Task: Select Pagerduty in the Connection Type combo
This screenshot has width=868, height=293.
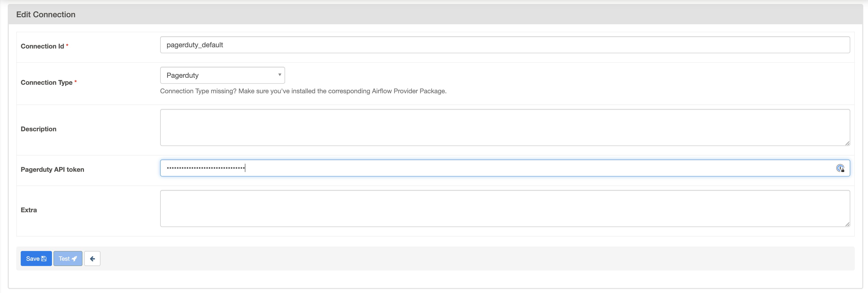Action: (222, 75)
